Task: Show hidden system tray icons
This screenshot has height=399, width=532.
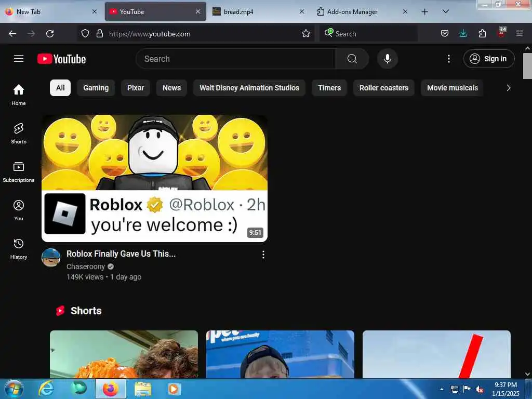Action: coord(442,389)
